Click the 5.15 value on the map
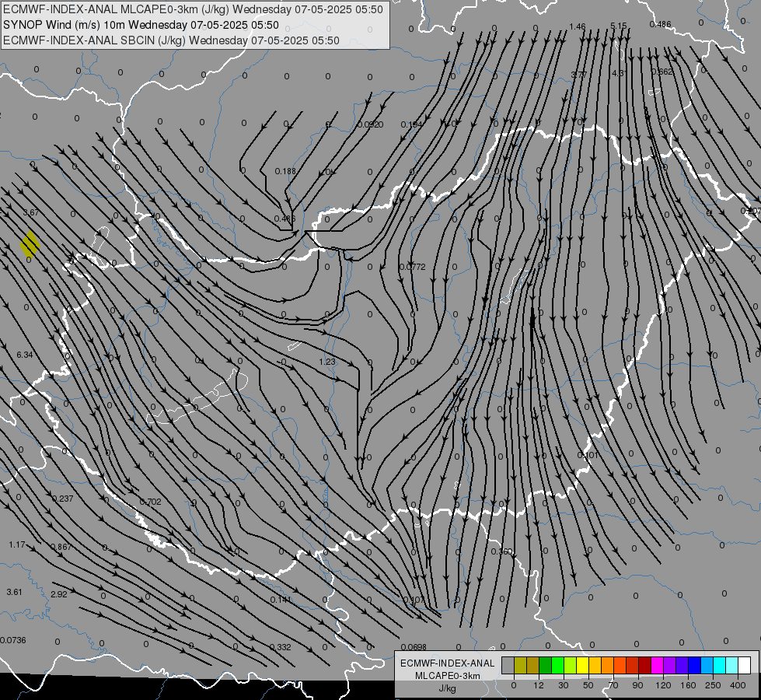Screen dimensions: 761x700 pos(619,26)
